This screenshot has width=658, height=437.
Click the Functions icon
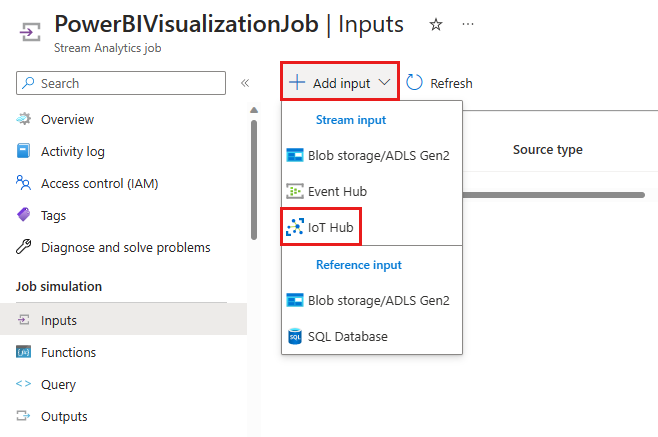[24, 352]
